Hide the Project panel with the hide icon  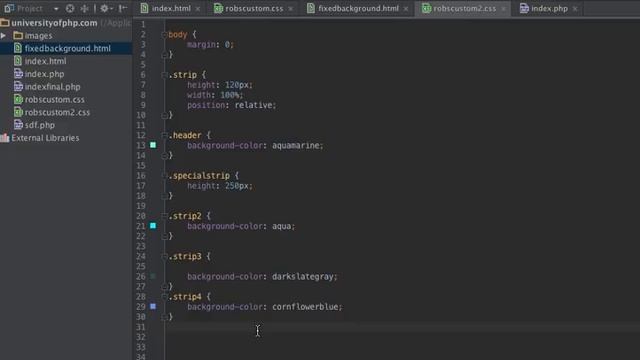(122, 8)
